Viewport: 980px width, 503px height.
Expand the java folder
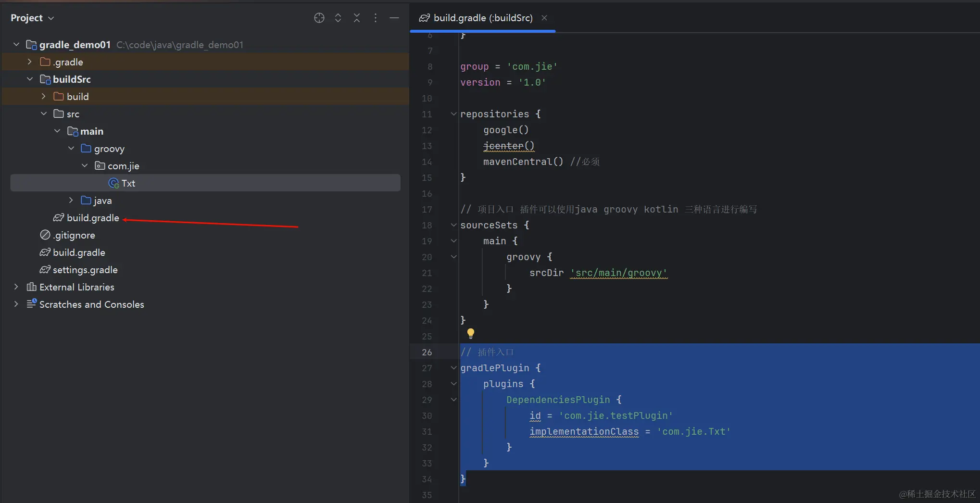[71, 200]
